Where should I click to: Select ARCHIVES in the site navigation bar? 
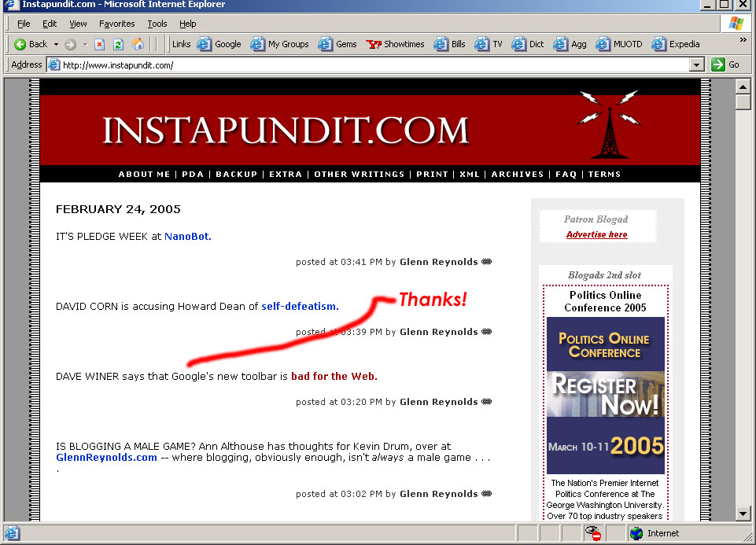pos(517,174)
